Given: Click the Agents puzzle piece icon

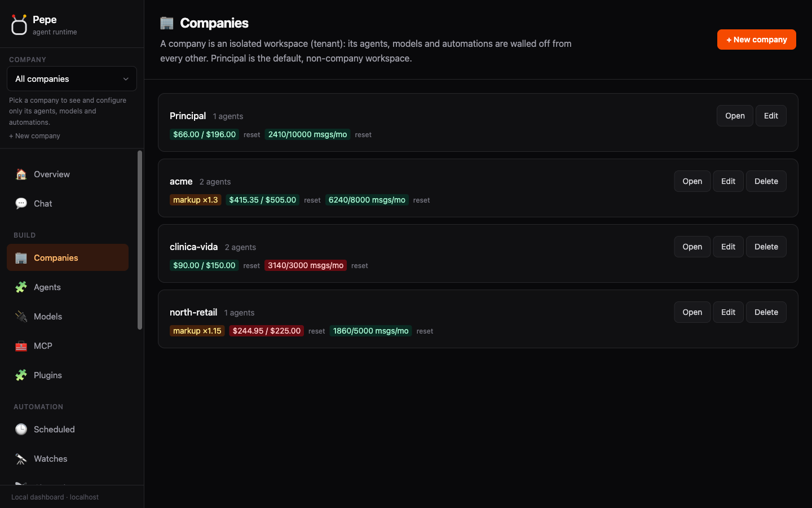Looking at the screenshot, I should click(21, 287).
